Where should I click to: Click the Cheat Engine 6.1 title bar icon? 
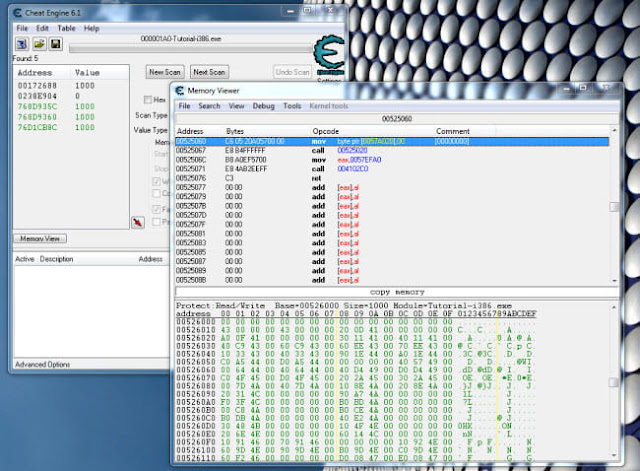(18, 13)
